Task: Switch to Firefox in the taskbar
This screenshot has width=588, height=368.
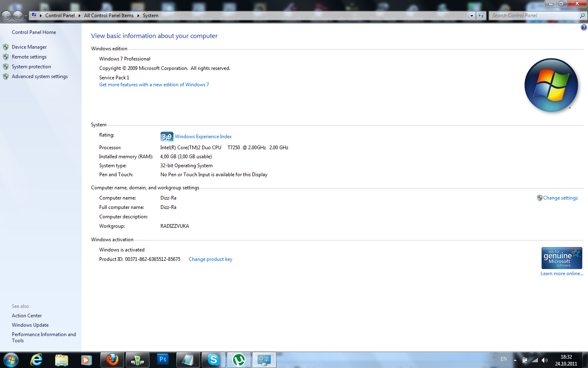Action: pos(112,360)
